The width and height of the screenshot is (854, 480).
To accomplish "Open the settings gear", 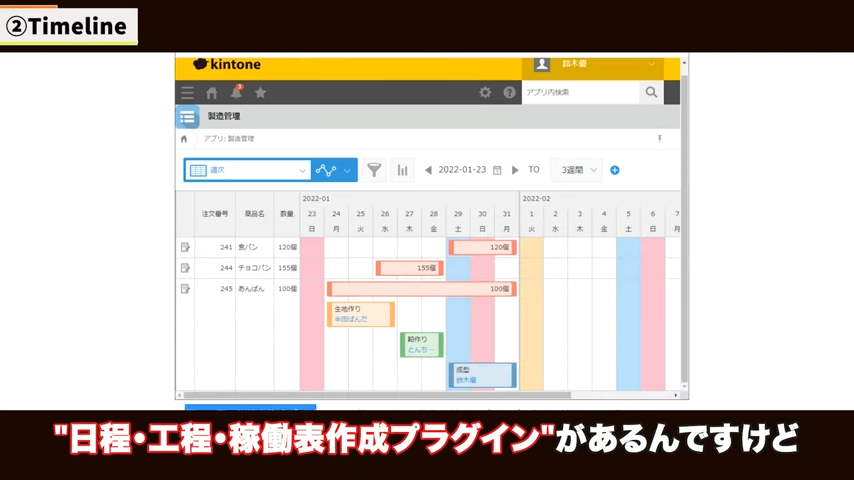I will tap(485, 92).
